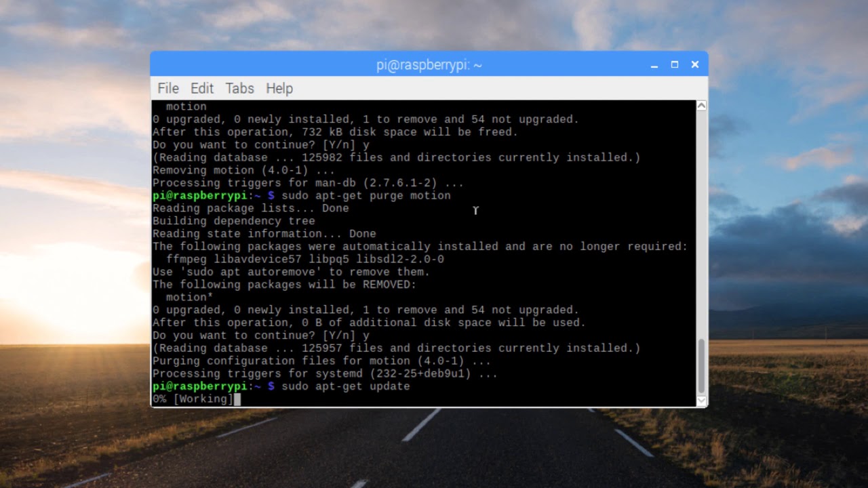Click 'Processing triggers for man-db' line
This screenshot has width=868, height=488.
pos(309,183)
